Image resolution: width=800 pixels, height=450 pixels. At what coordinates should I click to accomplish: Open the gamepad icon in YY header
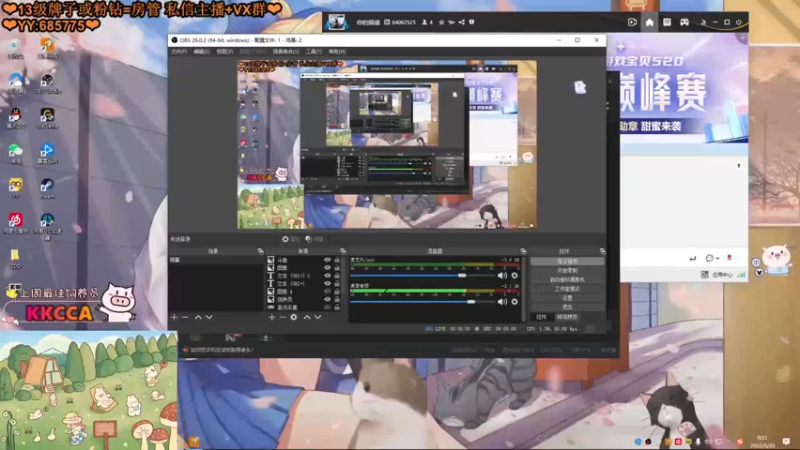click(x=684, y=22)
